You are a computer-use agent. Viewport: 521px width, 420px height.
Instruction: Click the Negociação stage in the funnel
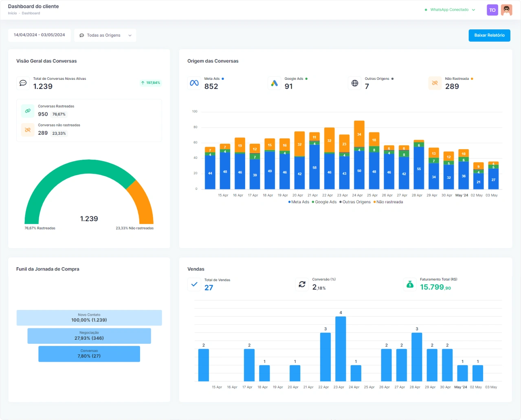(x=89, y=336)
